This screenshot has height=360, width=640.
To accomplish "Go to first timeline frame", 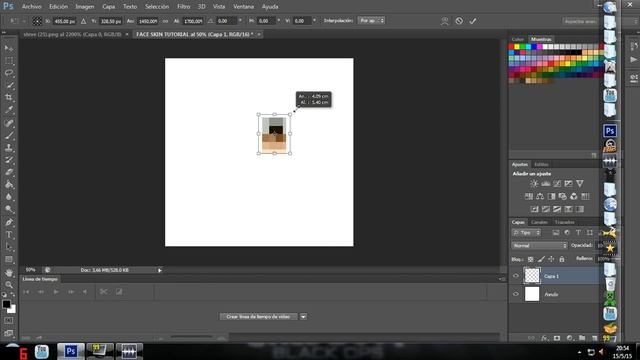I will click(x=26, y=291).
